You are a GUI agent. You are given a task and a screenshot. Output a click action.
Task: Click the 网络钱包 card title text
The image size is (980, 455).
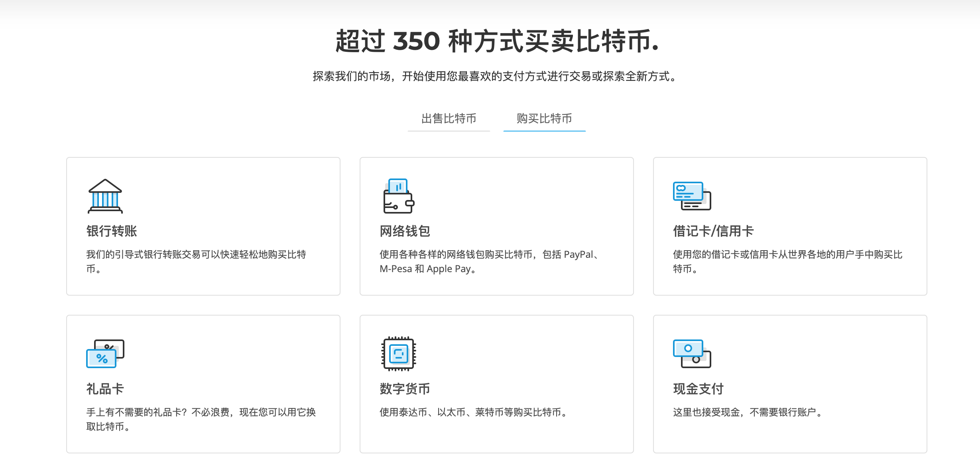tap(405, 231)
